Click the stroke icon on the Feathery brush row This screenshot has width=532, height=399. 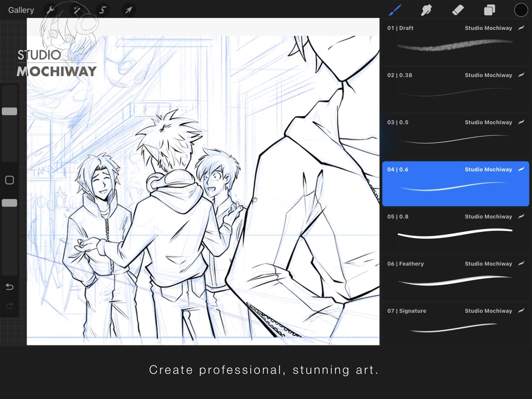[521, 264]
